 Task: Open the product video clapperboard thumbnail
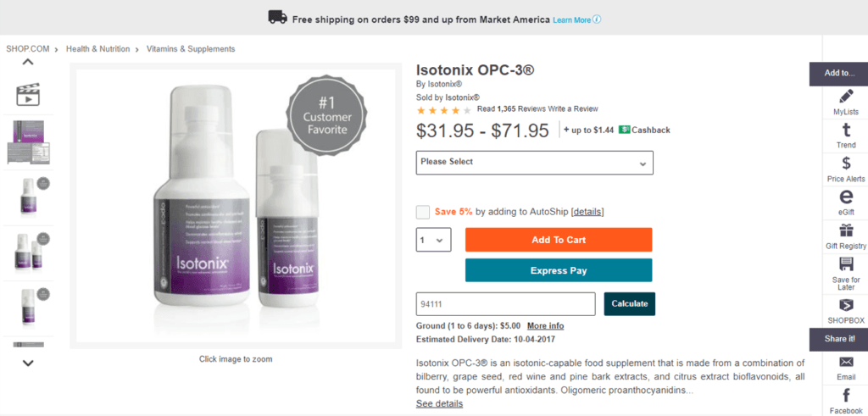[28, 95]
